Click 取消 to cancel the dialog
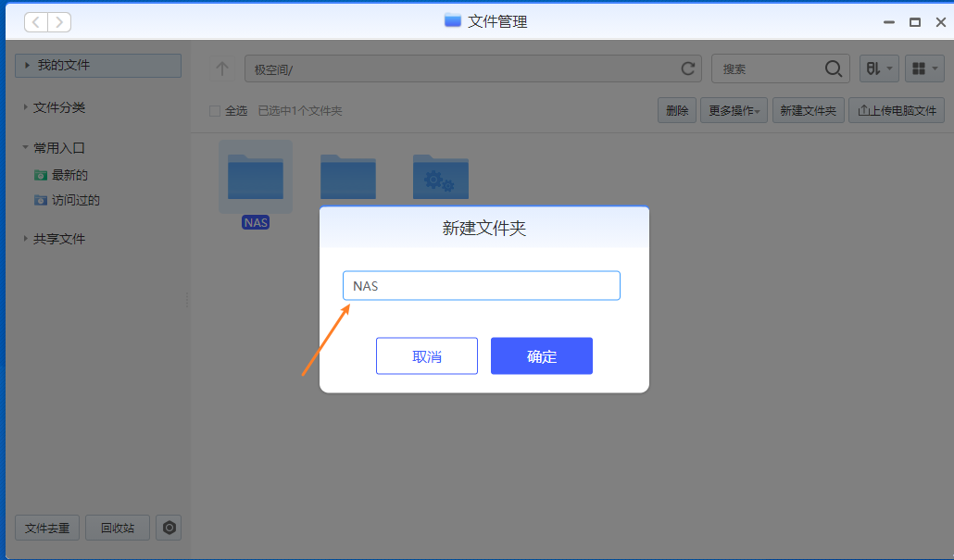This screenshot has width=954, height=560. tap(427, 356)
